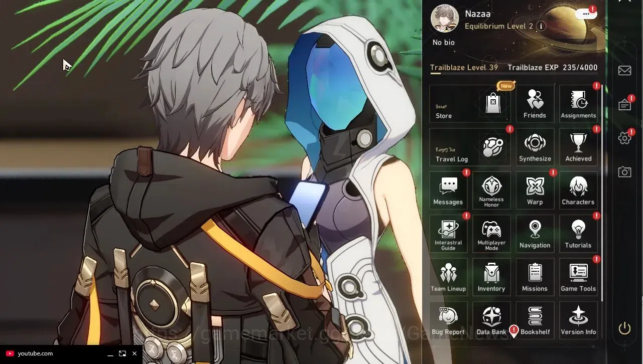
Task: Open the Achieved trophy menu
Action: pos(578,147)
